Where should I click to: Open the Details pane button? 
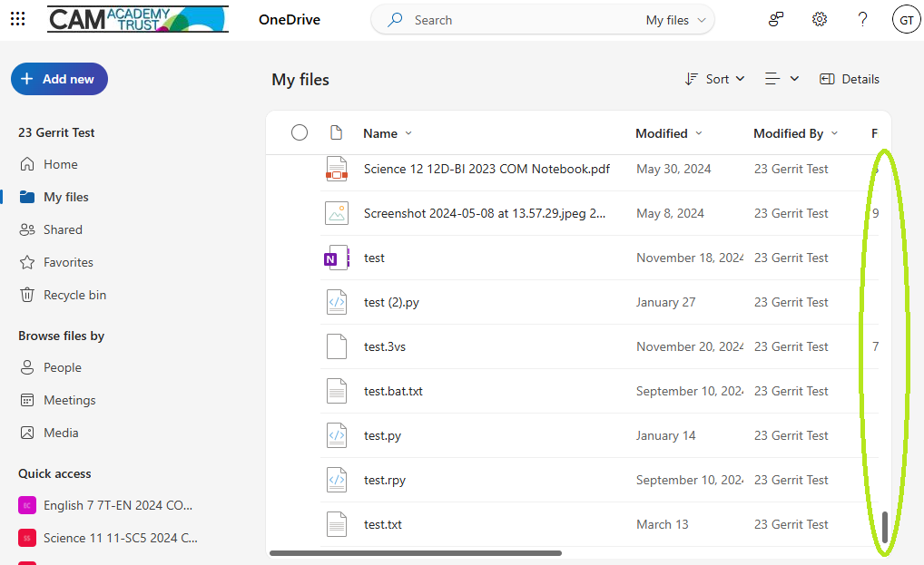coord(850,79)
